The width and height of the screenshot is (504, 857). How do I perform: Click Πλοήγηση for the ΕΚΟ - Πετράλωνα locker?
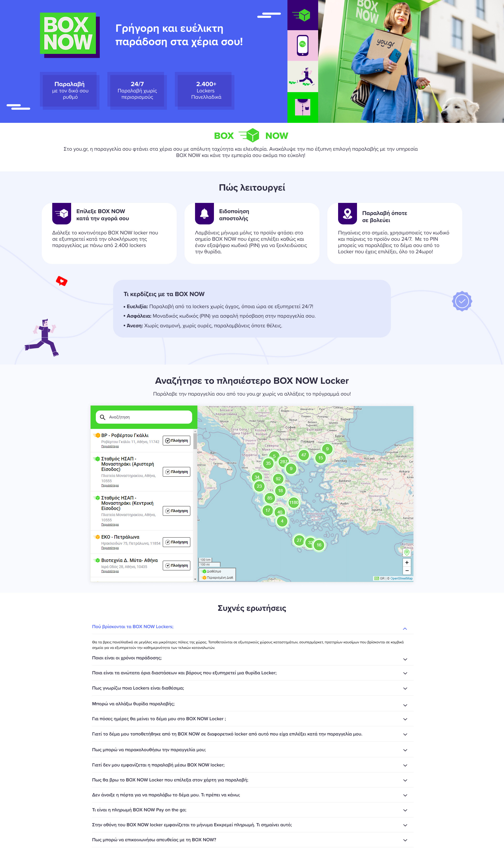coord(176,542)
